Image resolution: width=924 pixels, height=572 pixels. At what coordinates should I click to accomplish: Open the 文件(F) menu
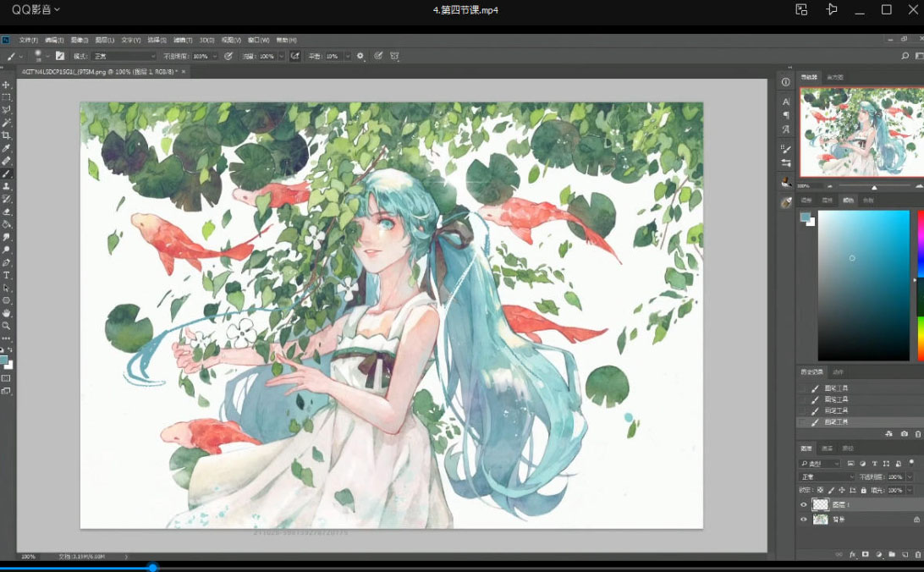tap(28, 40)
